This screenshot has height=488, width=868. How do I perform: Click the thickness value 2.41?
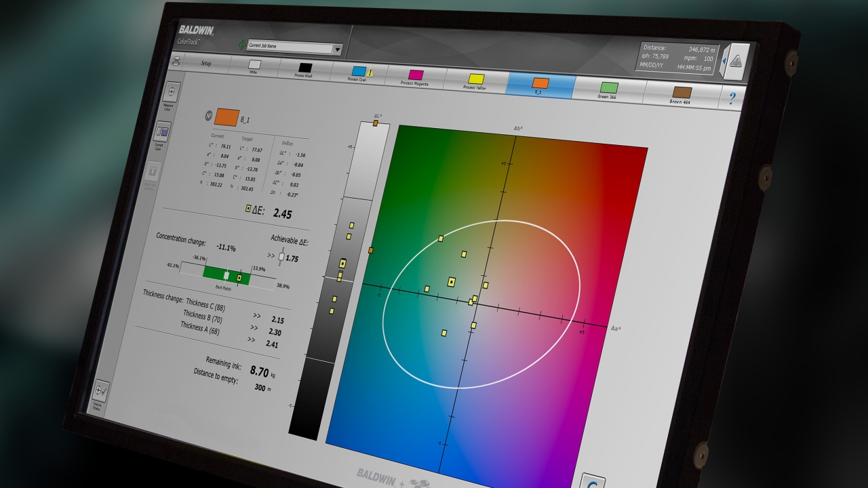coord(272,344)
